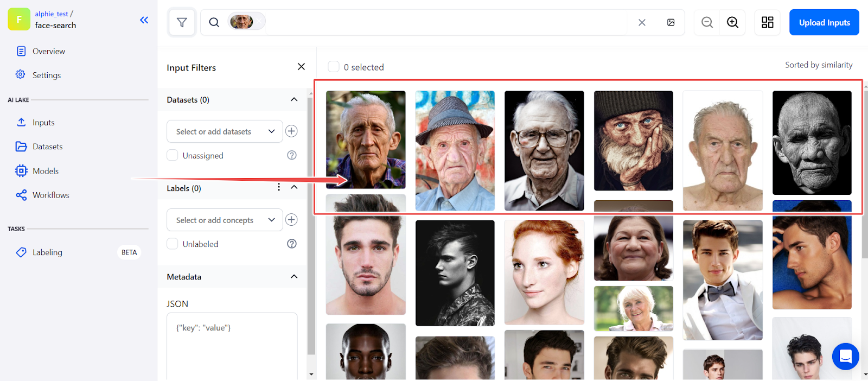Open Workflows in sidebar
Viewport: 868px width, 381px height.
tap(50, 195)
